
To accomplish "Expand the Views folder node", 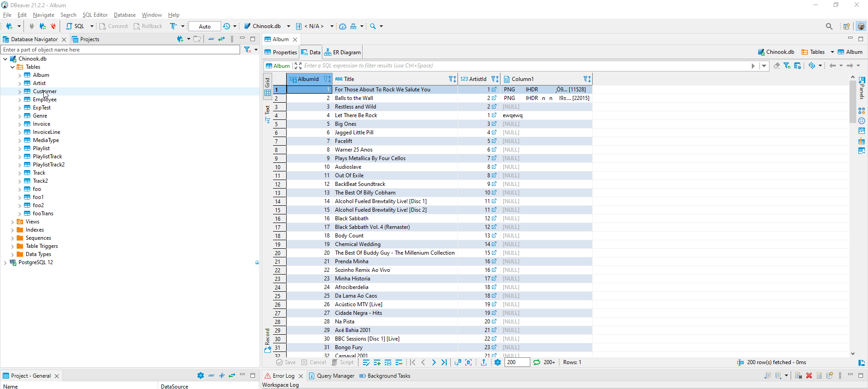I will [13, 222].
